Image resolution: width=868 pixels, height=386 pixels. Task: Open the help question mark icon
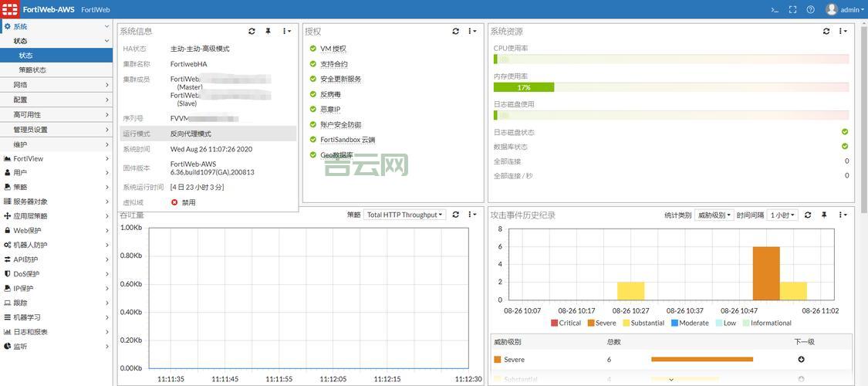pyautogui.click(x=810, y=10)
